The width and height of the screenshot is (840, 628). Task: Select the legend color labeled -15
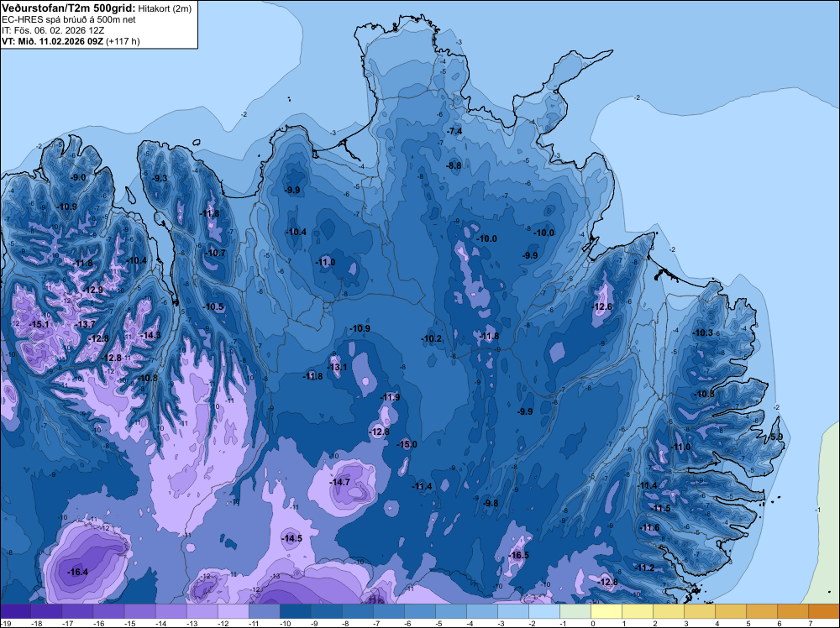pyautogui.click(x=139, y=611)
